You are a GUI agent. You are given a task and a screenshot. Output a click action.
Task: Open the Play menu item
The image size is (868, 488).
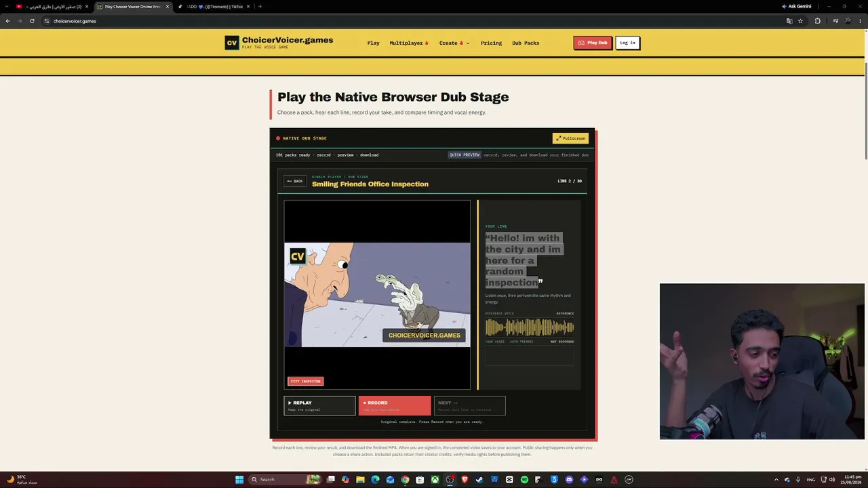[373, 43]
